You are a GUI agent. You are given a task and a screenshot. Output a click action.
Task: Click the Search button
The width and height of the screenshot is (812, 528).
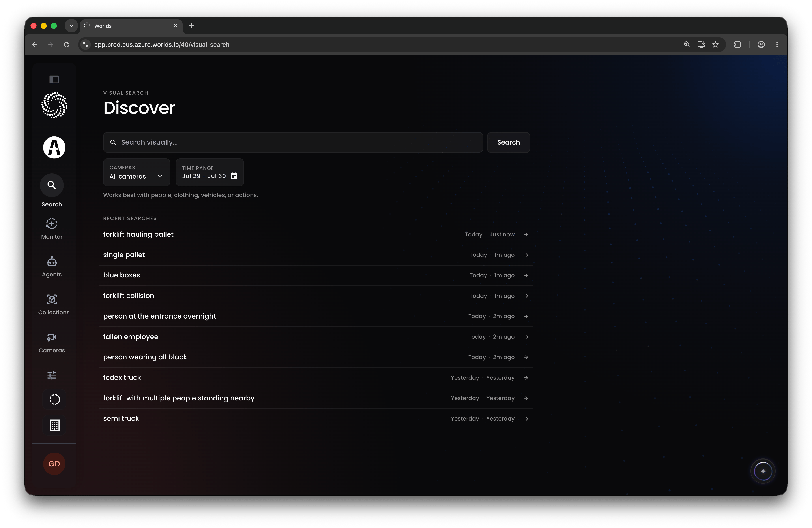pyautogui.click(x=508, y=142)
